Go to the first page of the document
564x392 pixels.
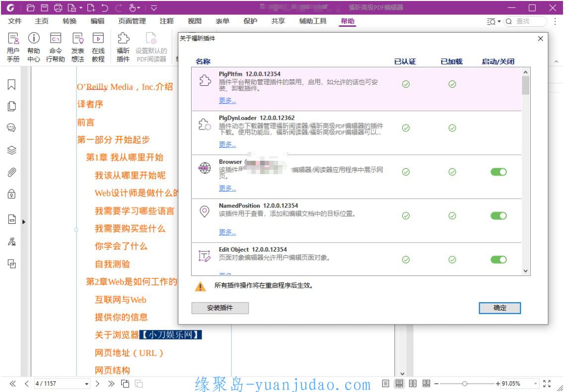point(12,384)
